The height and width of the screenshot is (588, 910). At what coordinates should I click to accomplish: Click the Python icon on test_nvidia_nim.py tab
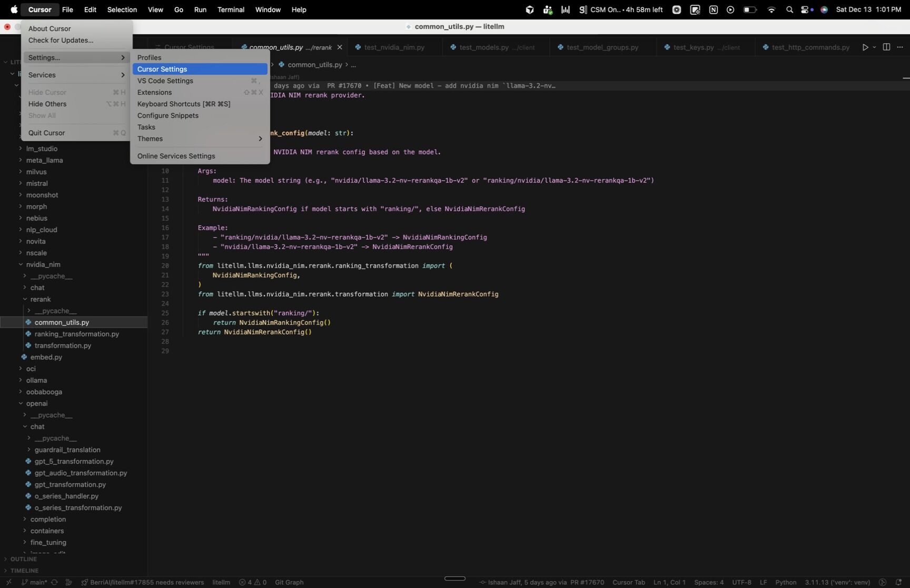point(358,47)
